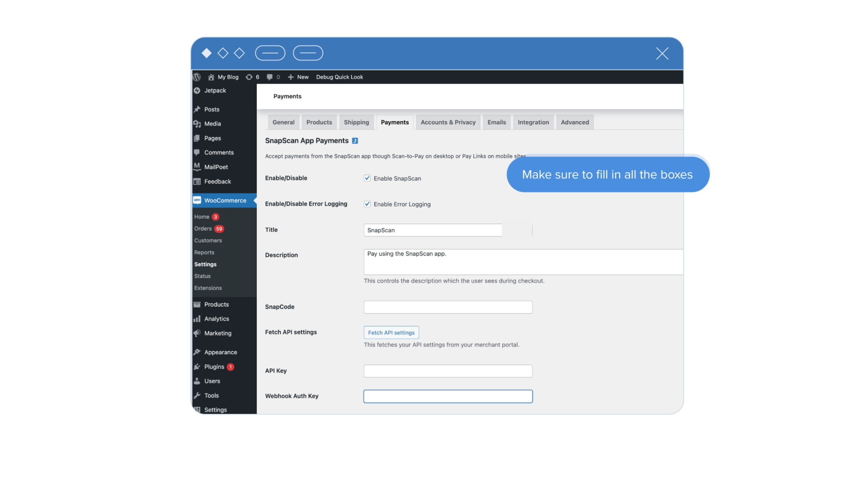Focus the Webhook Auth Key field
This screenshot has width=868, height=488.
pos(447,396)
